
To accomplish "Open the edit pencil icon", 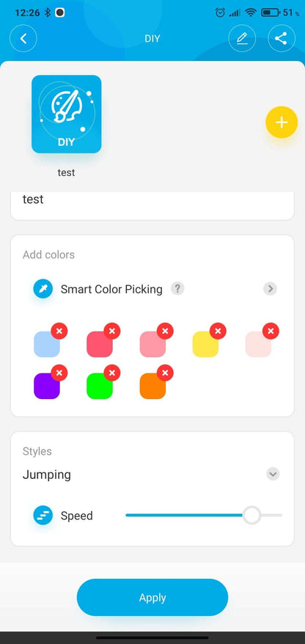I will pyautogui.click(x=242, y=39).
